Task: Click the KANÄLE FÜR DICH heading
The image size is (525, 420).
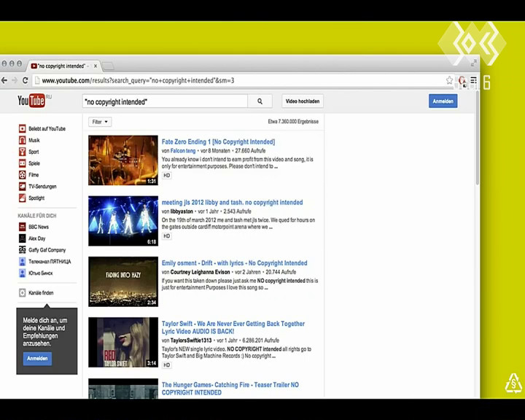Action: coord(37,216)
